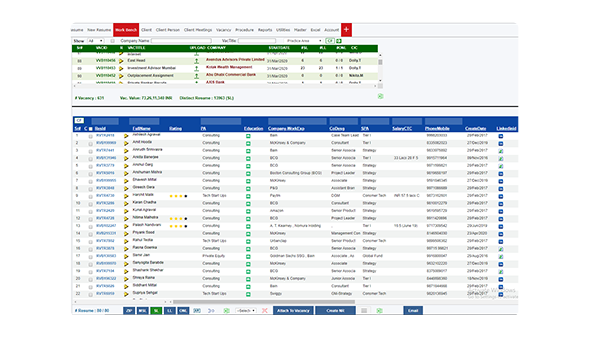Image resolution: width=590 pixels, height=360 pixels.
Task: Click green Education icon for Anil Hooda
Action: pos(248,143)
